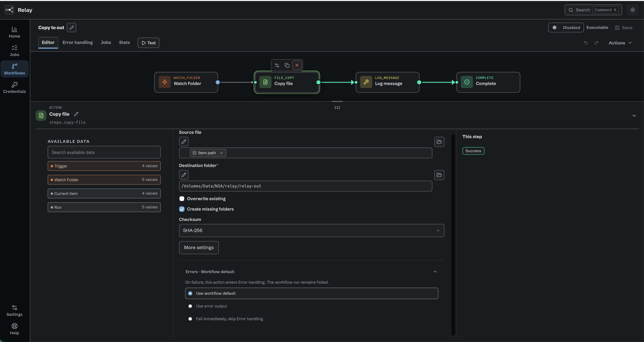644x342 pixels.
Task: Open the Home page in sidebar
Action: 14,32
